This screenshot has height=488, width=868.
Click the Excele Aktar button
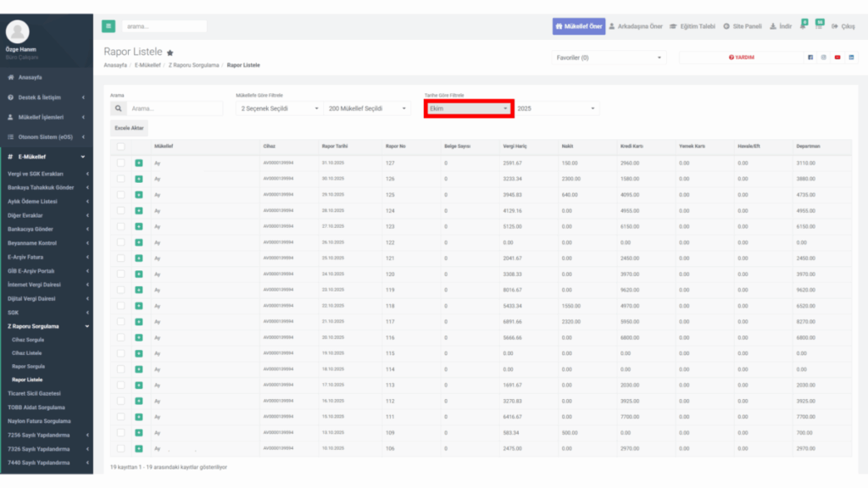[x=129, y=128]
